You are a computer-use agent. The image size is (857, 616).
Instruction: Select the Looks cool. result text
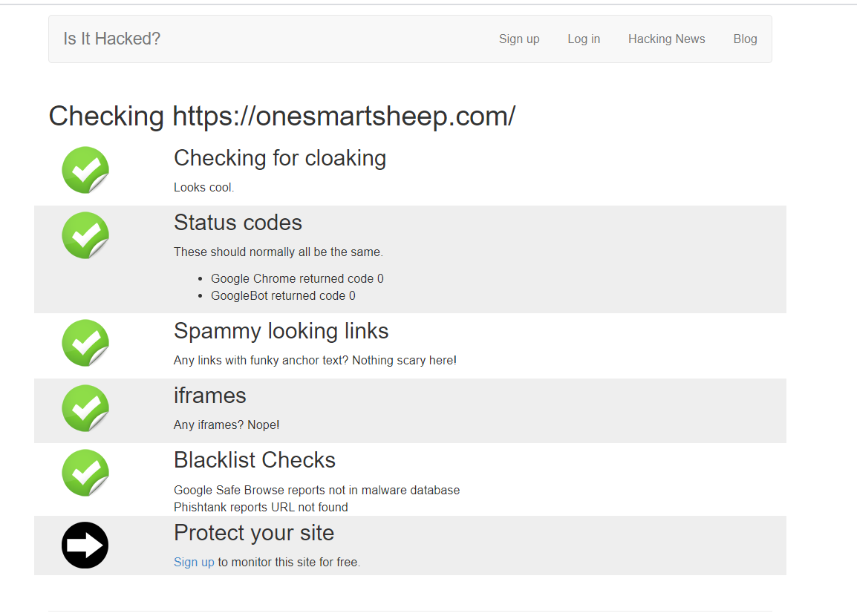204,187
